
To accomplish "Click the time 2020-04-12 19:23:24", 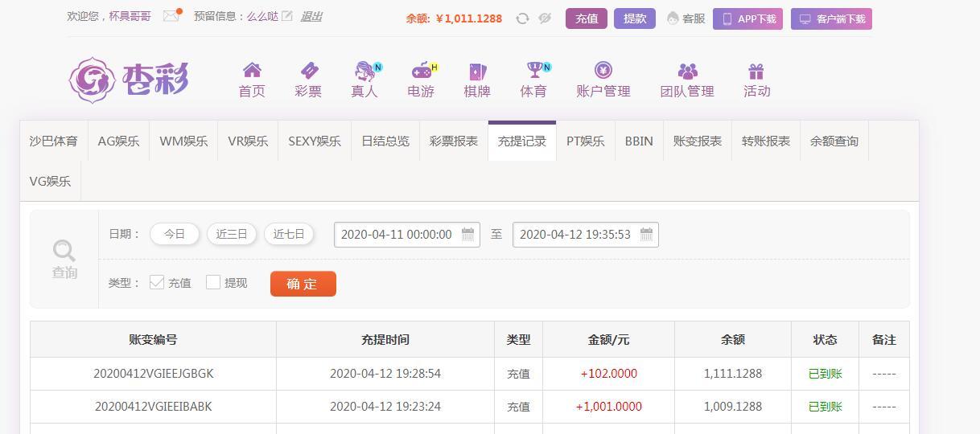I will (x=385, y=407).
